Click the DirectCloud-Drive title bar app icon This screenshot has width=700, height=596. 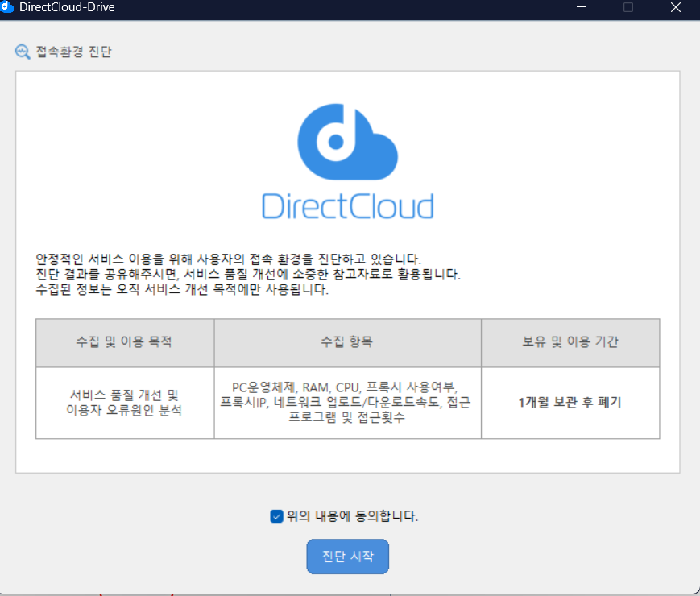tap(6, 7)
